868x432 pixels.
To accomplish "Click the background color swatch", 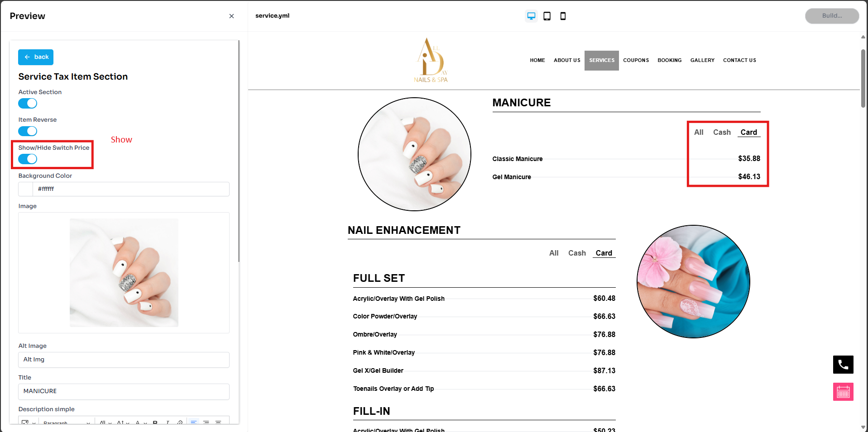I will [26, 189].
